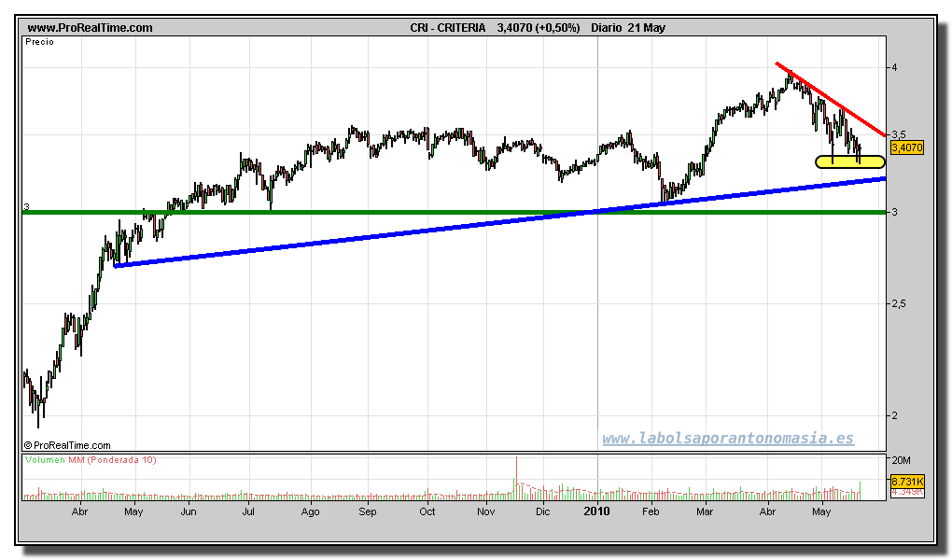Viewport: 952px width, 560px height.
Task: Click the CRI - CRITERIA chart title
Action: (447, 28)
